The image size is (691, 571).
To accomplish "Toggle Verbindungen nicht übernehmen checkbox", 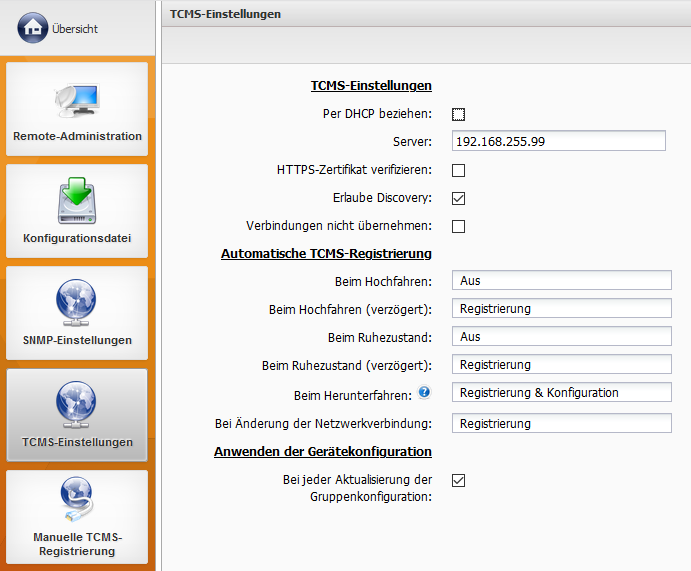I will [459, 226].
